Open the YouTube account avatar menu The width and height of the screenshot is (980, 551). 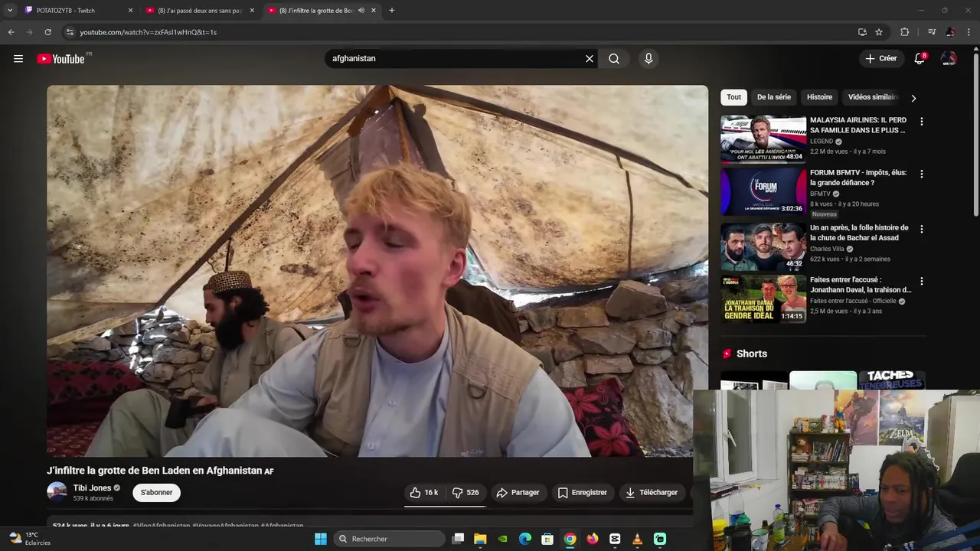pos(949,59)
